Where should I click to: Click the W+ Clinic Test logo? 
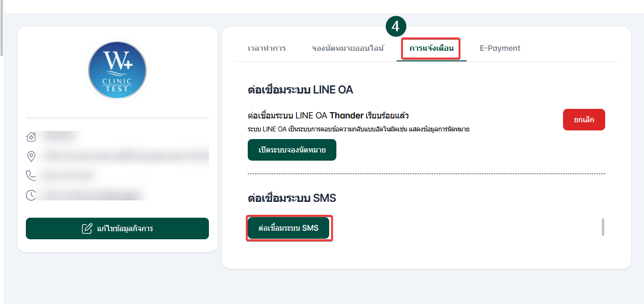click(117, 70)
